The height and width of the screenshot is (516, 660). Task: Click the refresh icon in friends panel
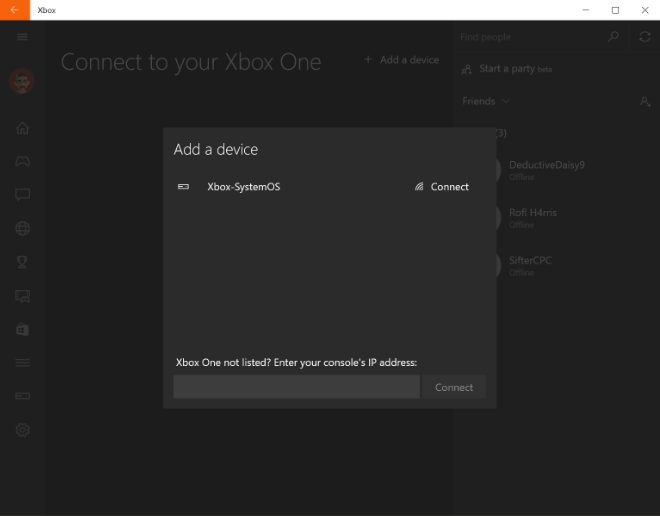[644, 37]
